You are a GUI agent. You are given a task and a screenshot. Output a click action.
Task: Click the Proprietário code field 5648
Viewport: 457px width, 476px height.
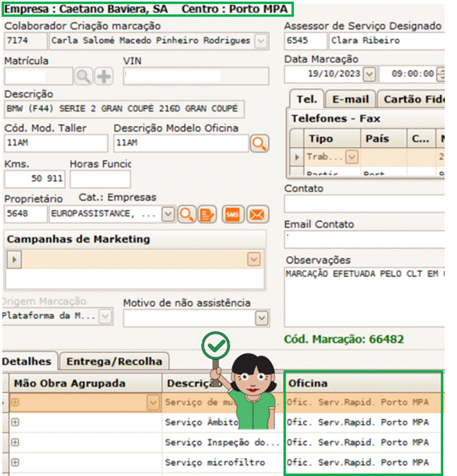tap(26, 214)
